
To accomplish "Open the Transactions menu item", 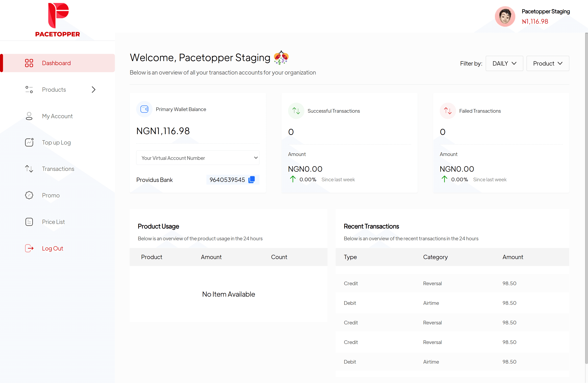I will [58, 169].
